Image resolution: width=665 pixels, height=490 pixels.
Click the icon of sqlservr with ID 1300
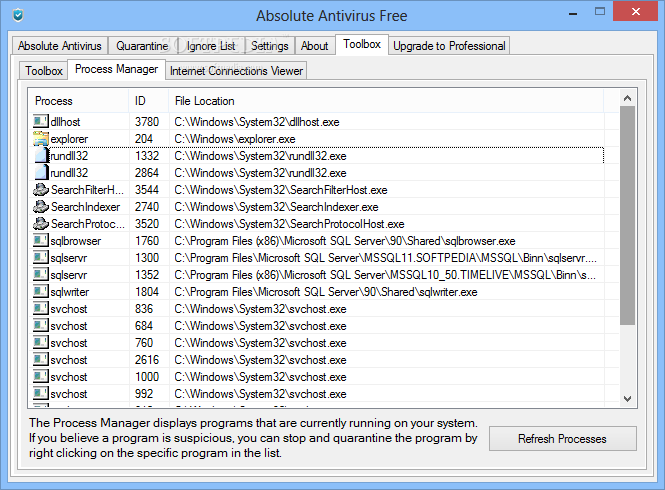(x=41, y=258)
